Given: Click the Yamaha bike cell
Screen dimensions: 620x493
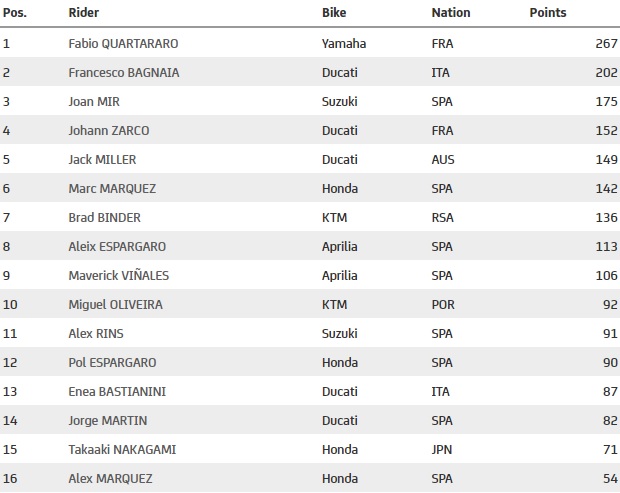Looking at the screenshot, I should point(344,43).
